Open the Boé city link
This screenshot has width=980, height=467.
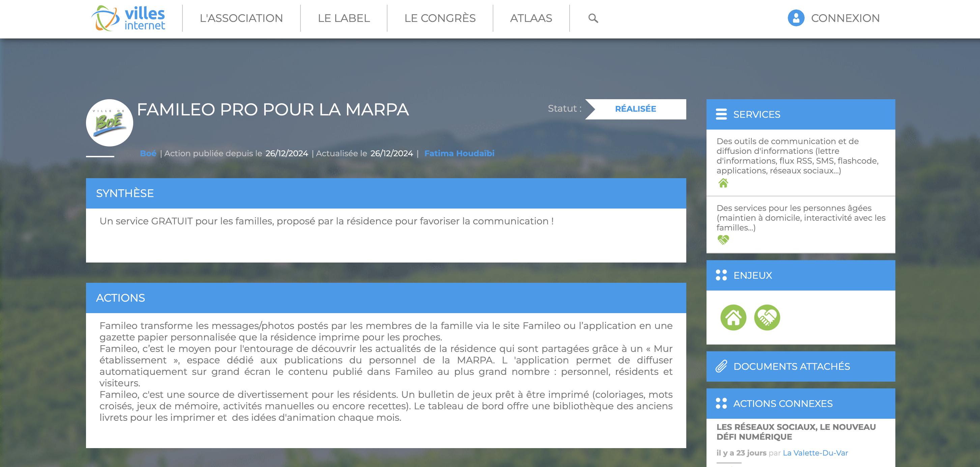pyautogui.click(x=148, y=154)
